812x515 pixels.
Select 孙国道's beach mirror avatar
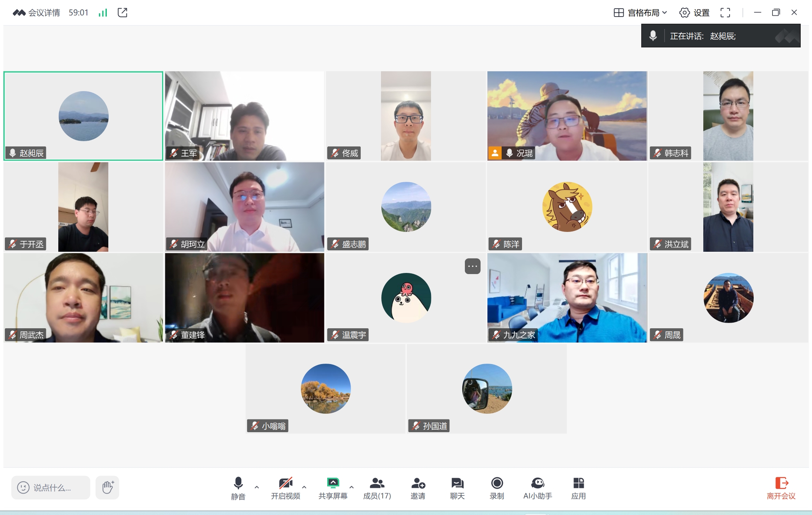point(487,389)
